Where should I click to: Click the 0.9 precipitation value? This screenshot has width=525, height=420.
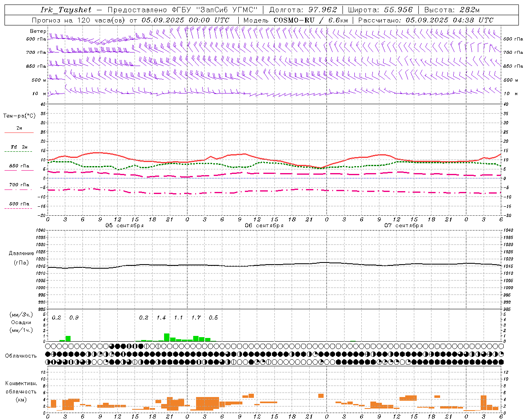click(x=74, y=317)
